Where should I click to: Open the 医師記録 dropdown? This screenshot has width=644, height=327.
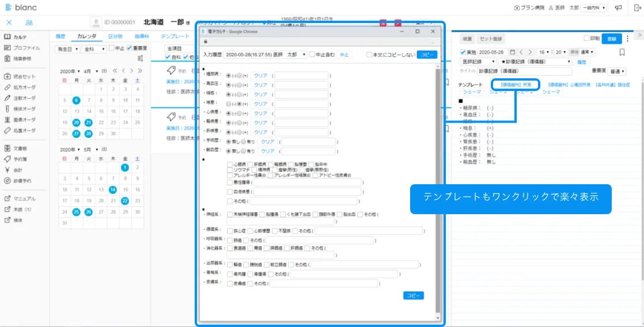click(478, 62)
